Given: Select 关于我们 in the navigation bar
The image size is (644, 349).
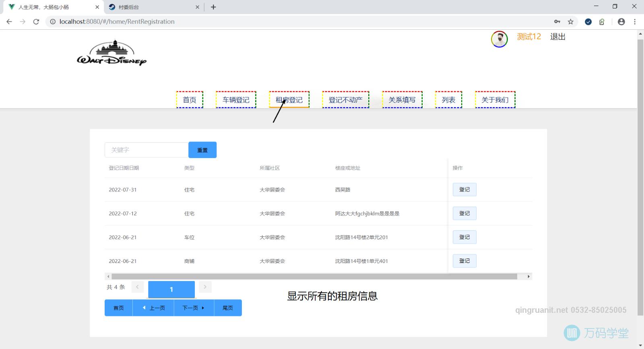Looking at the screenshot, I should point(495,100).
